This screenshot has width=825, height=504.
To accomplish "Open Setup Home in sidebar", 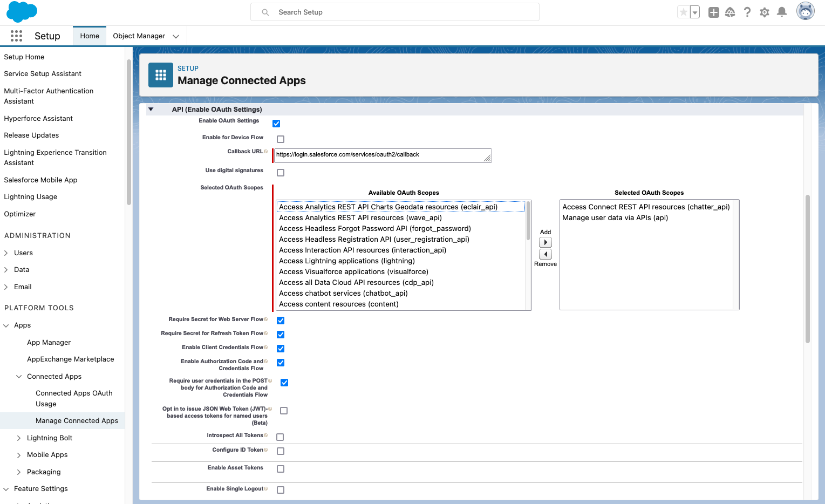I will click(x=24, y=57).
